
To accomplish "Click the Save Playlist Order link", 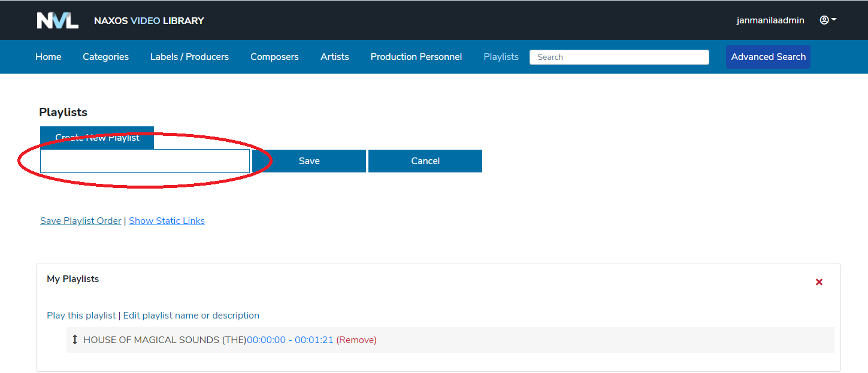I will (81, 221).
